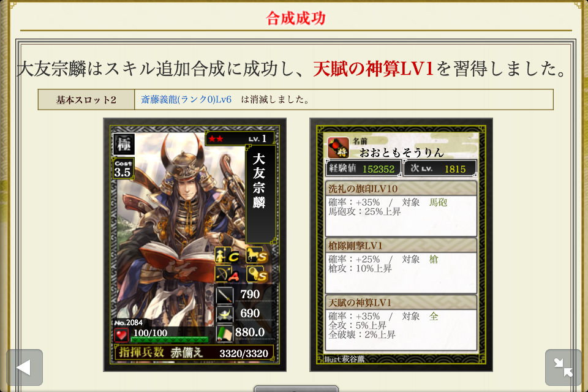Open the 斎藤義龍(ランク0)Lv6 link
Screen dimensions: 588x392
[186, 99]
